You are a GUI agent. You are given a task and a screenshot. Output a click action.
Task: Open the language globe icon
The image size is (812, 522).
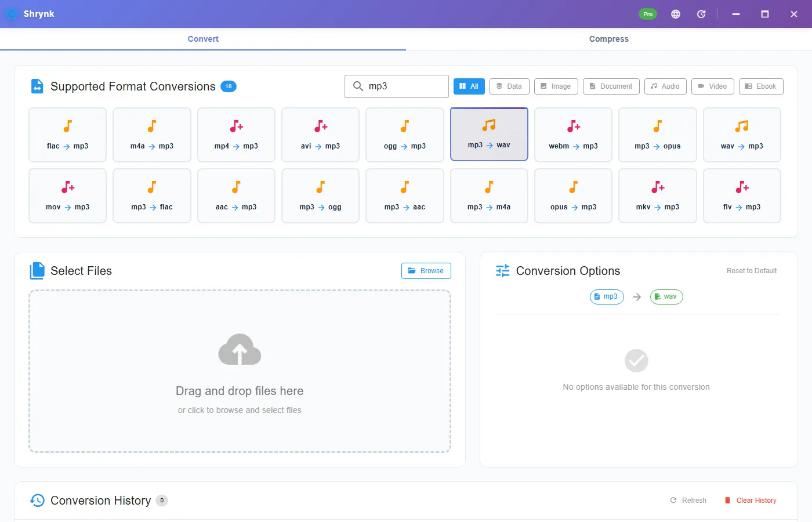pyautogui.click(x=676, y=14)
